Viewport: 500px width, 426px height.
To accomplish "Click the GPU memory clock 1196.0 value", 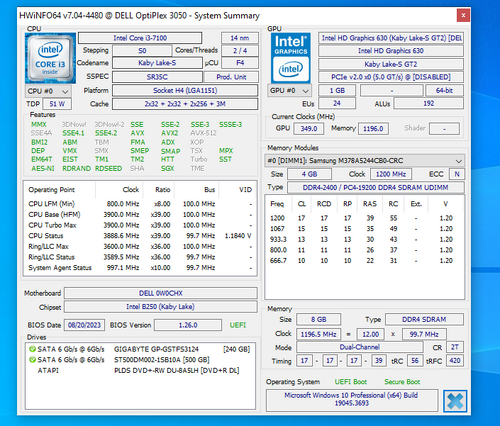I will [x=373, y=129].
